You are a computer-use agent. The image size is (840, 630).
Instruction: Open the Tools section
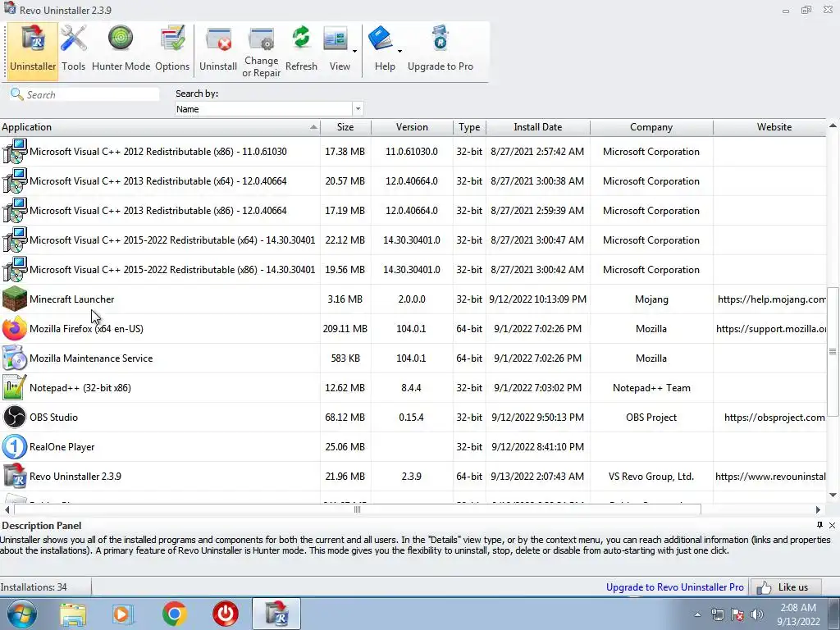click(x=73, y=49)
